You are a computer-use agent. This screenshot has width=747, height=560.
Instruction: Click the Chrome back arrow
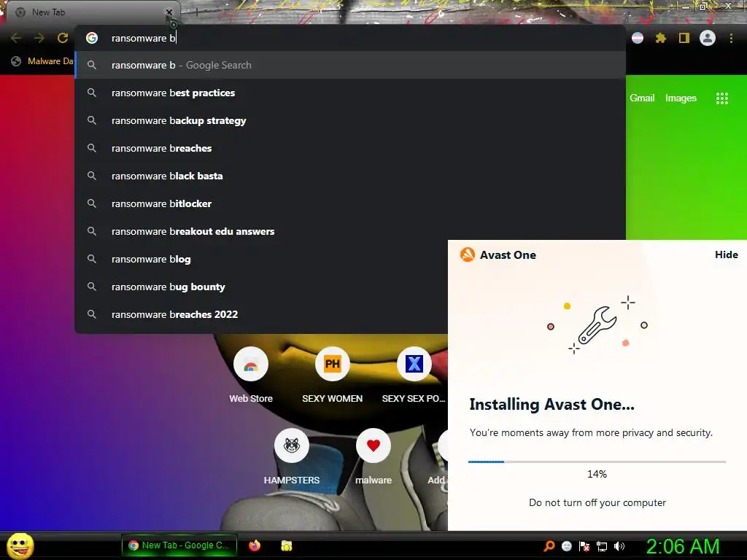point(16,38)
